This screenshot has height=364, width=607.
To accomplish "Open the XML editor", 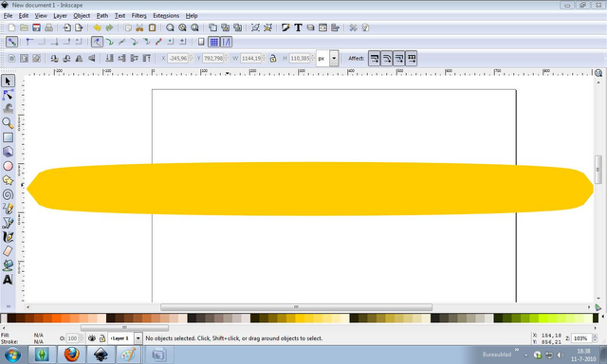I will pos(322,27).
